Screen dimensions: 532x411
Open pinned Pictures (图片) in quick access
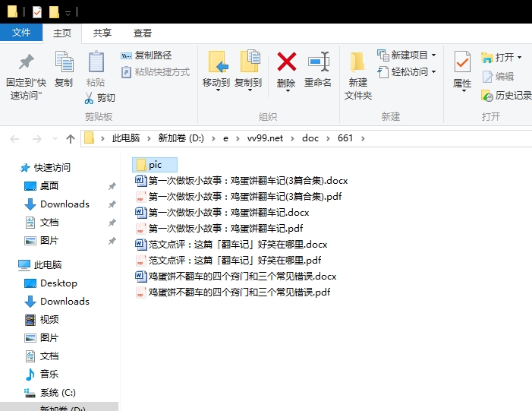point(42,241)
